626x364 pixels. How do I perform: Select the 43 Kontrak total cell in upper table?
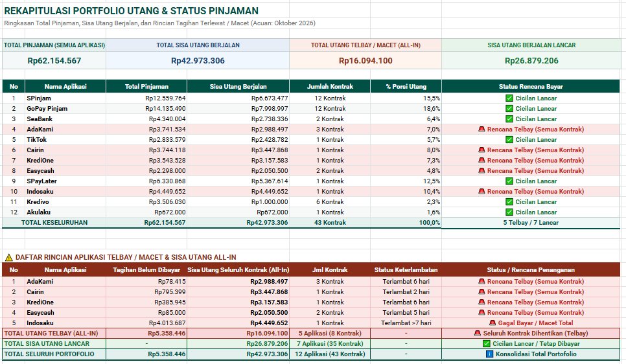coord(330,223)
